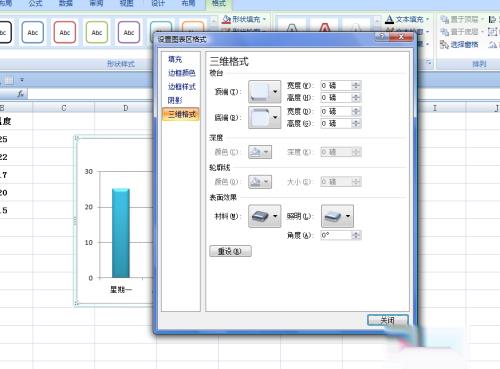The image size is (500, 369).
Task: Select 边框颜色 in the dialog sidebar
Action: (182, 73)
